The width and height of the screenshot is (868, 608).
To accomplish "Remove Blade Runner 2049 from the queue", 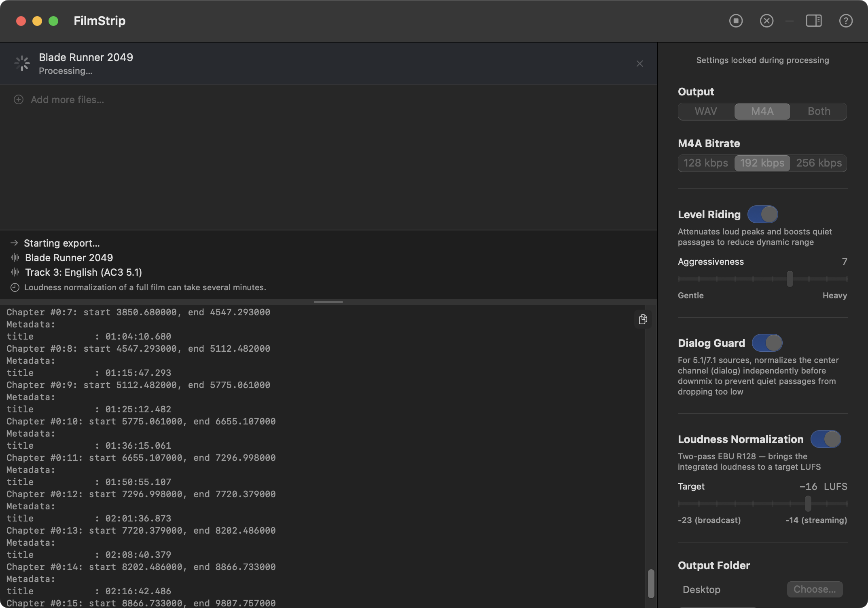I will pyautogui.click(x=639, y=63).
